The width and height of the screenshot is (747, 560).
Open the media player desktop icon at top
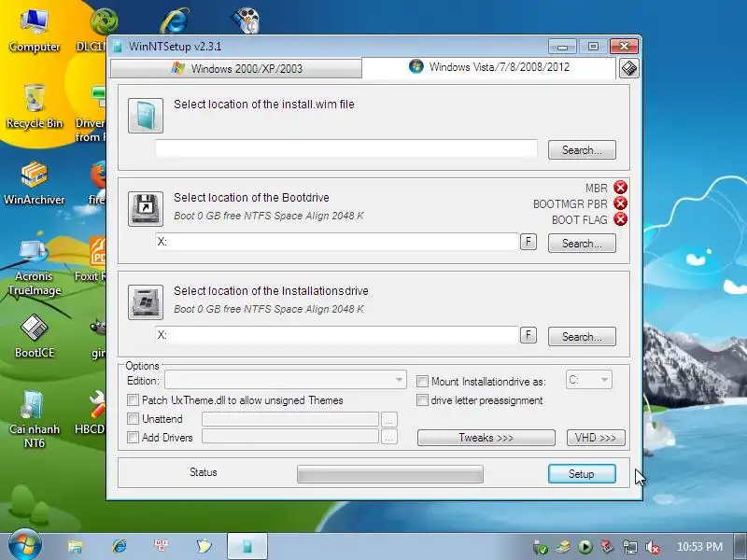pyautogui.click(x=246, y=20)
